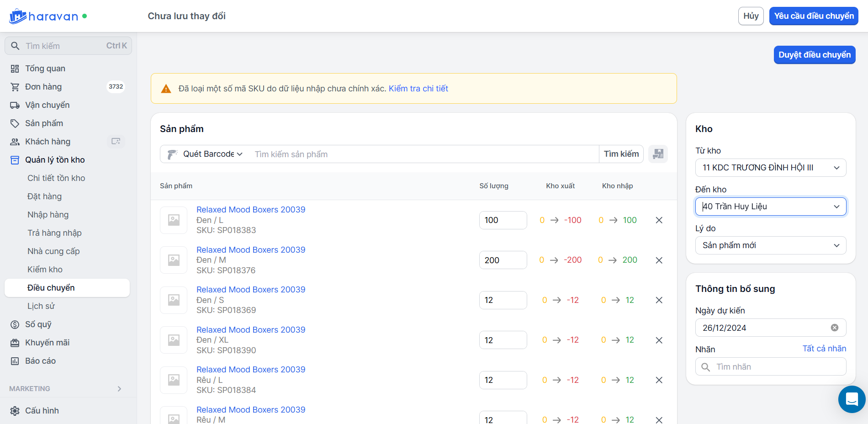
Task: Open the Đơn hàng menu
Action: pos(43,87)
